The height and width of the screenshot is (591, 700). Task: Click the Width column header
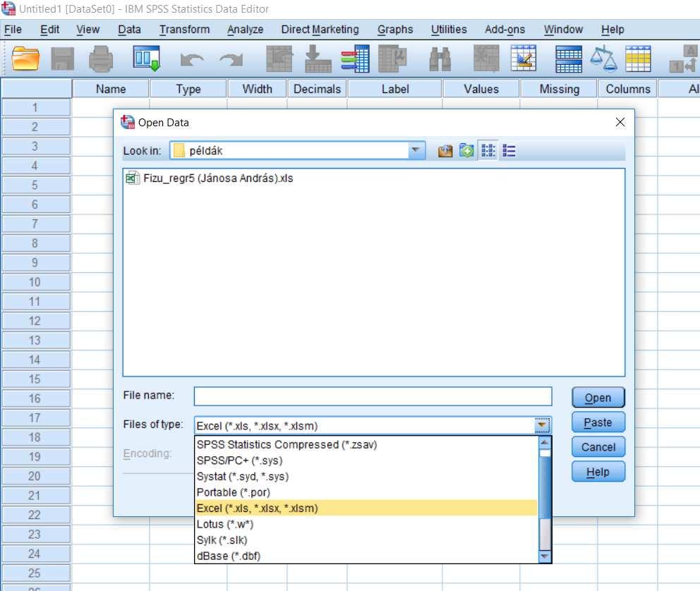tap(257, 89)
